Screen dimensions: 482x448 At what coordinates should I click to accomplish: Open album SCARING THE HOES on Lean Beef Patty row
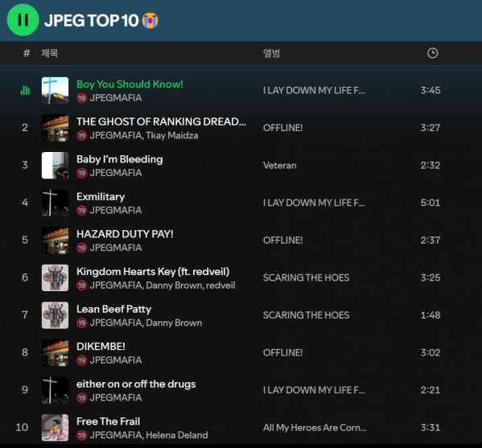pos(306,315)
